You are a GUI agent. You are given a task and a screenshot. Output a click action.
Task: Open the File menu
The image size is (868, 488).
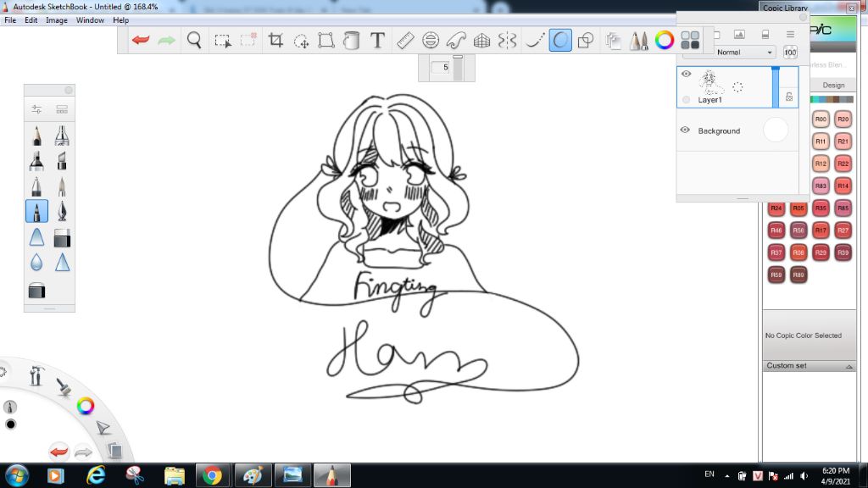click(x=10, y=20)
